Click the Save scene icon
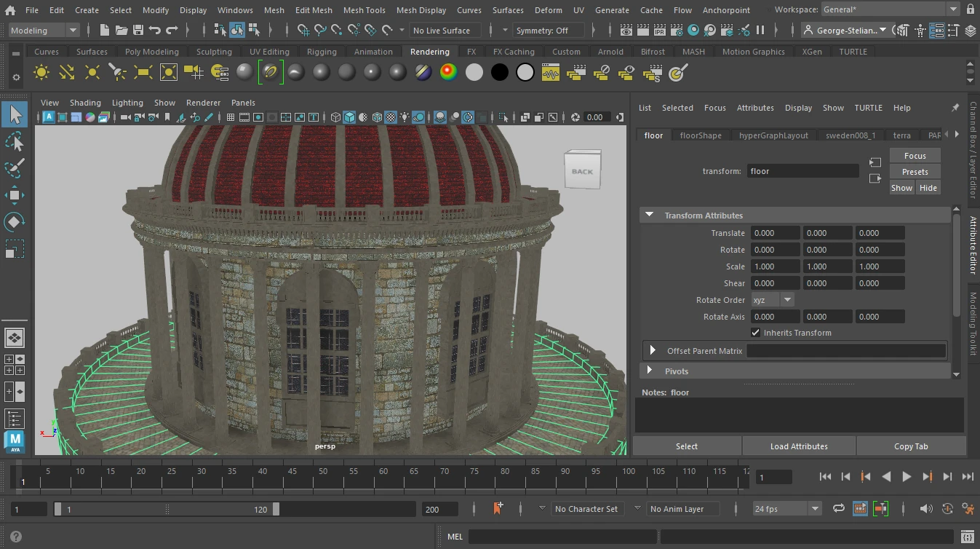Image resolution: width=980 pixels, height=549 pixels. (138, 31)
